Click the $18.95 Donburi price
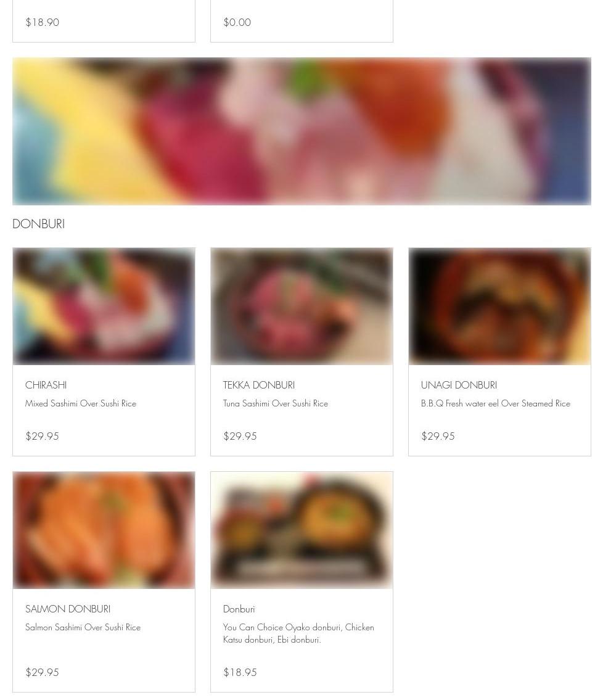The height and width of the screenshot is (700, 595). [x=240, y=672]
